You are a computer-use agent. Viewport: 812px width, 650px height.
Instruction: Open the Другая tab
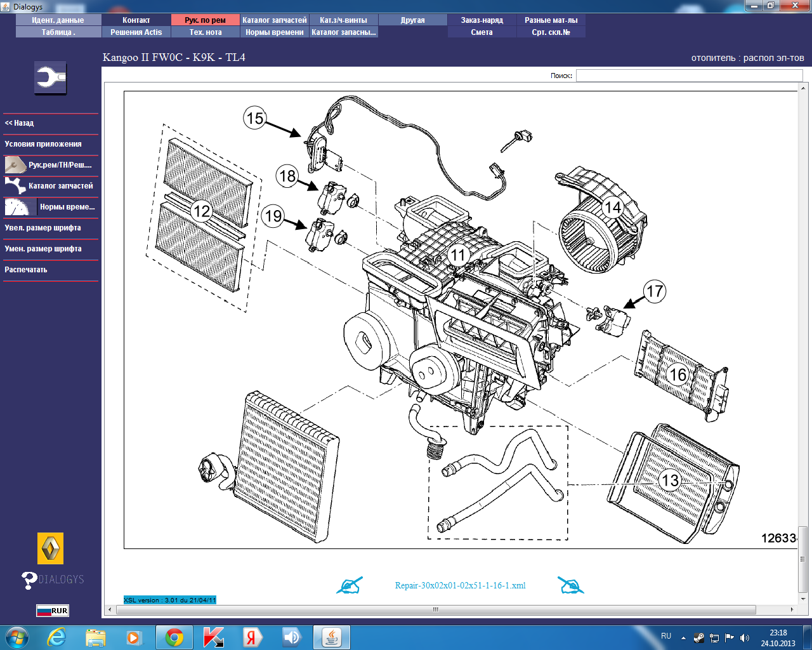tap(413, 20)
